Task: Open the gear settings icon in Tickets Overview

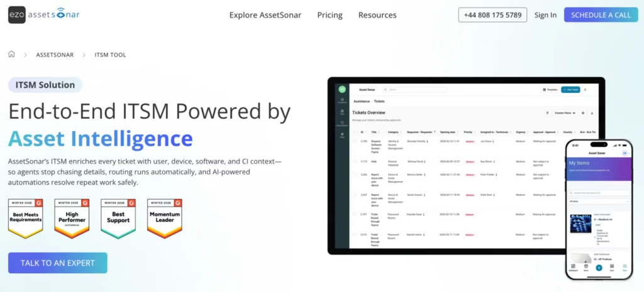Action: coord(583,113)
